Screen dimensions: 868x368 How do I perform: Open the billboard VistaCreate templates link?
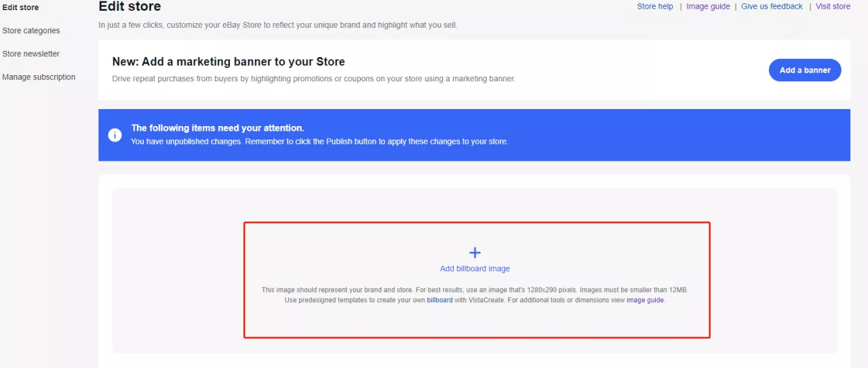pyautogui.click(x=439, y=300)
